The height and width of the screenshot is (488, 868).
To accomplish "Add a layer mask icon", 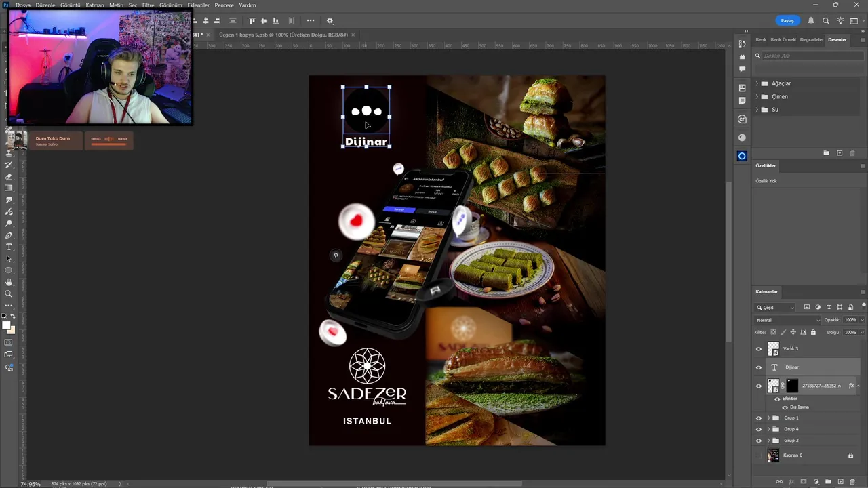I will (804, 481).
